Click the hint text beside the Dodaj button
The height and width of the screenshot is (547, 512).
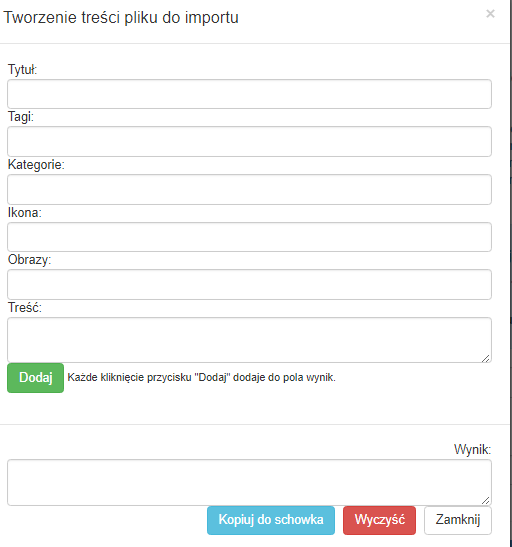201,377
